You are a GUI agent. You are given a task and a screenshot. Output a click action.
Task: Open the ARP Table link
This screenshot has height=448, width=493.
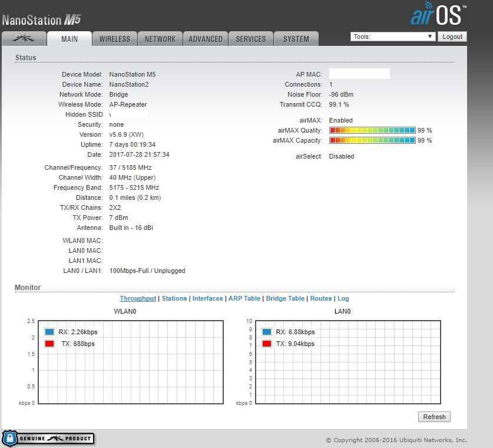click(x=244, y=298)
